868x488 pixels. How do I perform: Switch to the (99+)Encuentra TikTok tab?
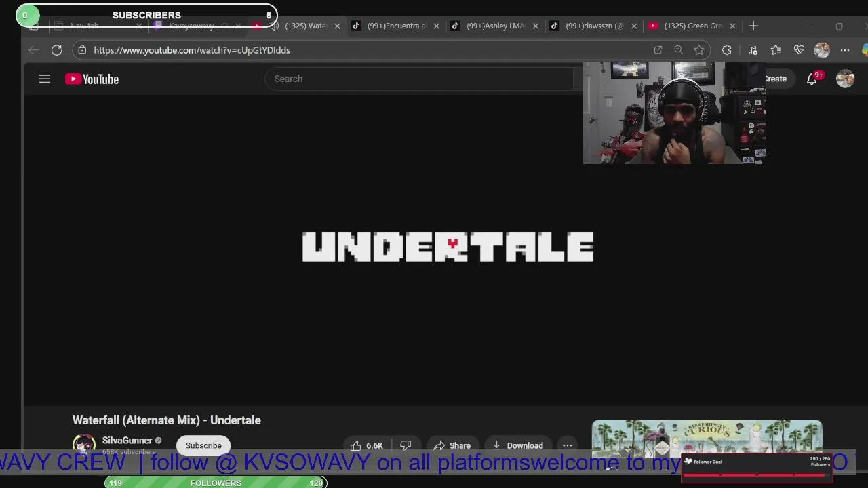click(397, 26)
